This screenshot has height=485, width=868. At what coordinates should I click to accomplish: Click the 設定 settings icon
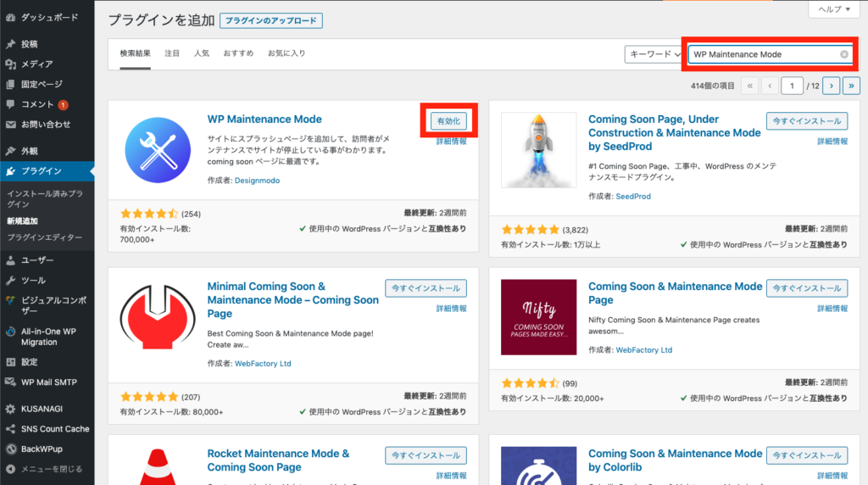(x=10, y=362)
